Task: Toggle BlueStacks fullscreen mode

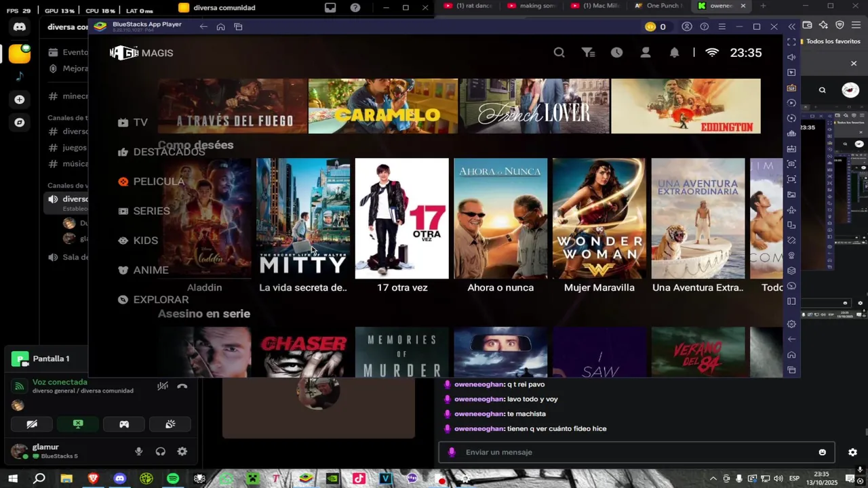Action: (791, 42)
